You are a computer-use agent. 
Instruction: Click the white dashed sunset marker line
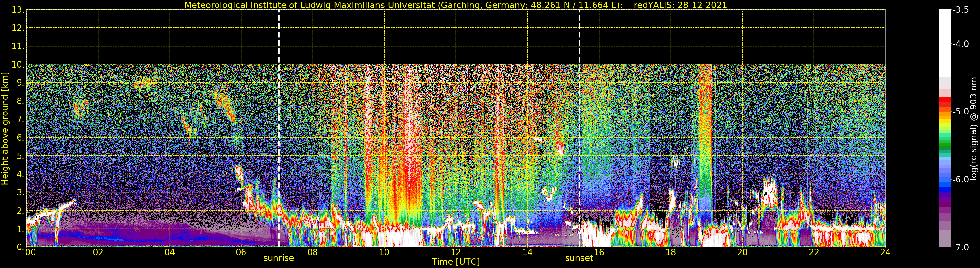pyautogui.click(x=580, y=128)
